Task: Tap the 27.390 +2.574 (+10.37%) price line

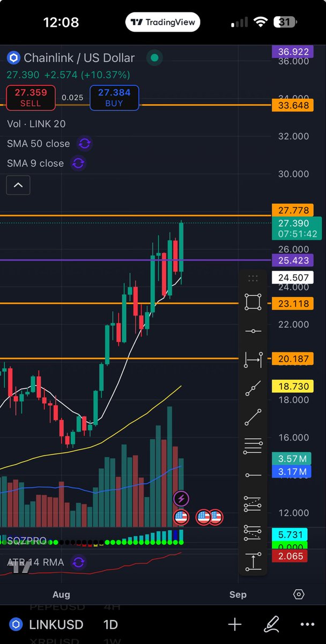Action: click(x=68, y=75)
